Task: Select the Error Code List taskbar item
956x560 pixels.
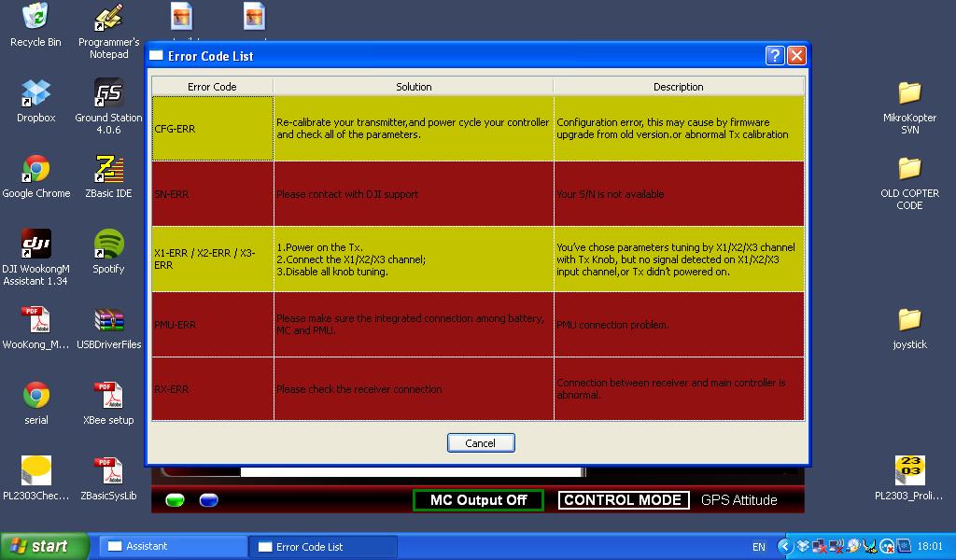Action: [322, 547]
